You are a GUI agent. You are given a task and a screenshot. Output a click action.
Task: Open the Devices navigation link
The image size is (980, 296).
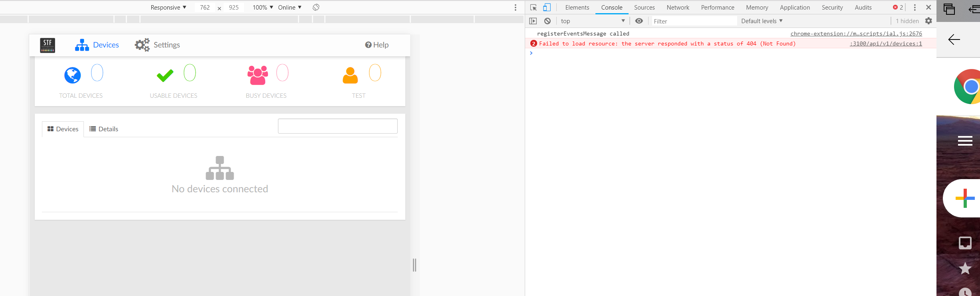97,45
